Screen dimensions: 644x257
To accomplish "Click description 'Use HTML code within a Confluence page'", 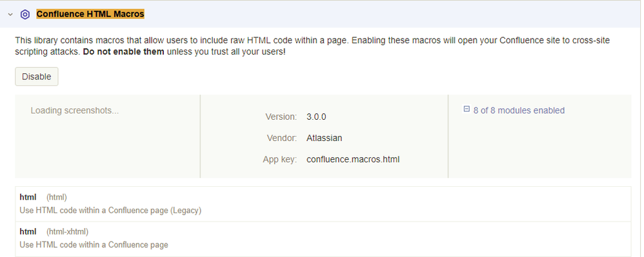I will tap(94, 245).
